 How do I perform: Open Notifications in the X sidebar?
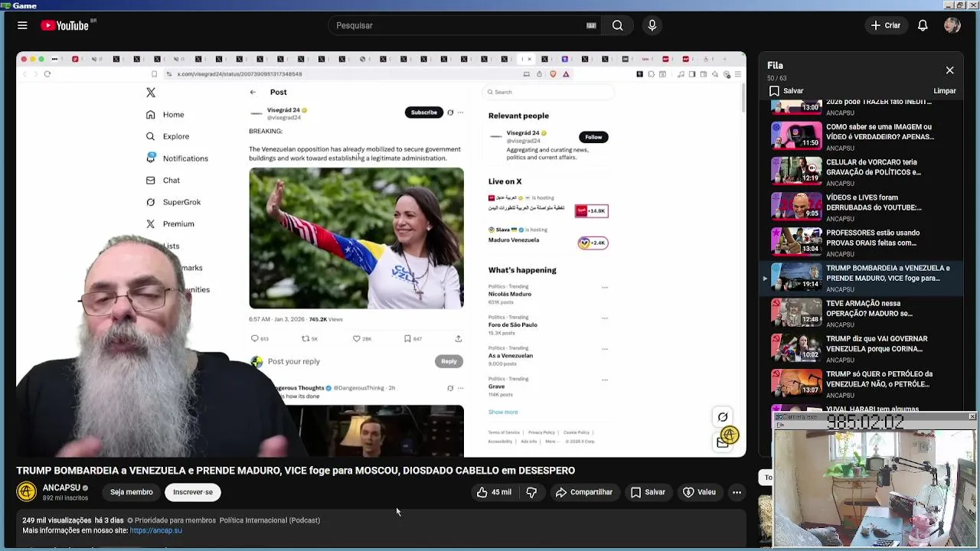tap(177, 158)
